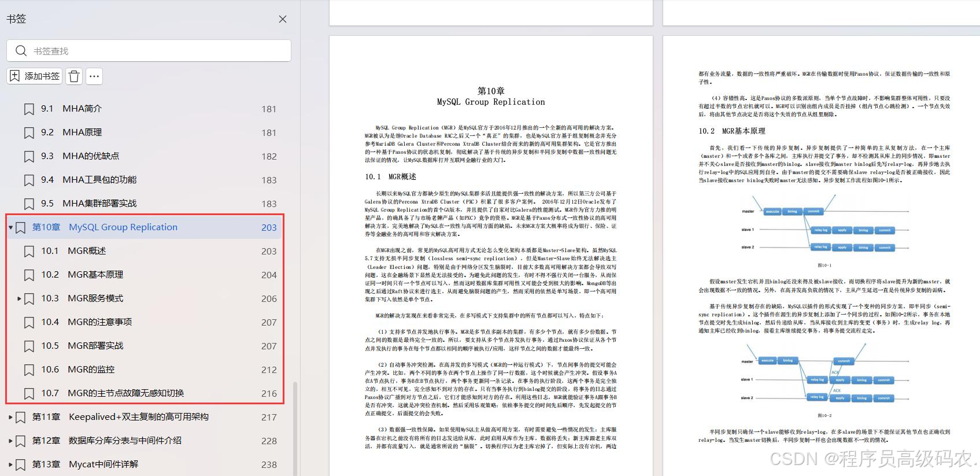Click page number 182 of 9.3 row

coord(269,157)
